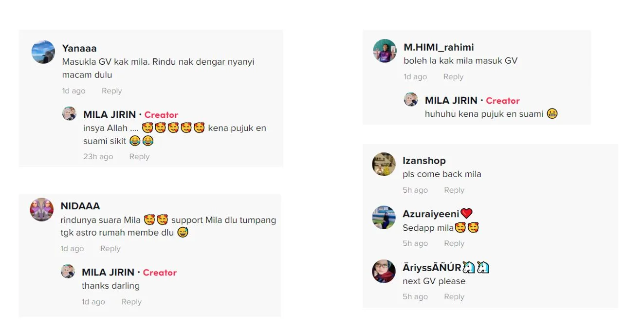This screenshot has width=644, height=330.
Task: Open the Izanshop username link
Action: 424,161
